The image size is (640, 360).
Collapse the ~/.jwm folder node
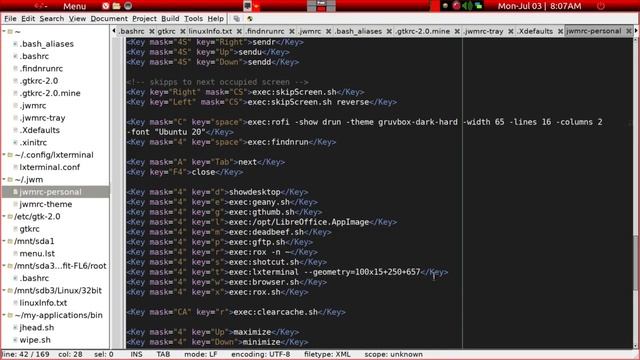click(4, 180)
